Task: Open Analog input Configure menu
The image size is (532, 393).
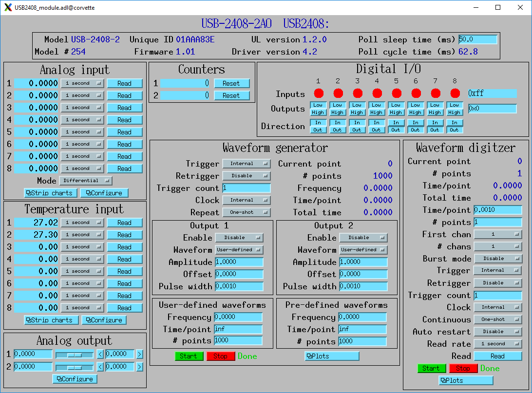Action: pos(104,193)
